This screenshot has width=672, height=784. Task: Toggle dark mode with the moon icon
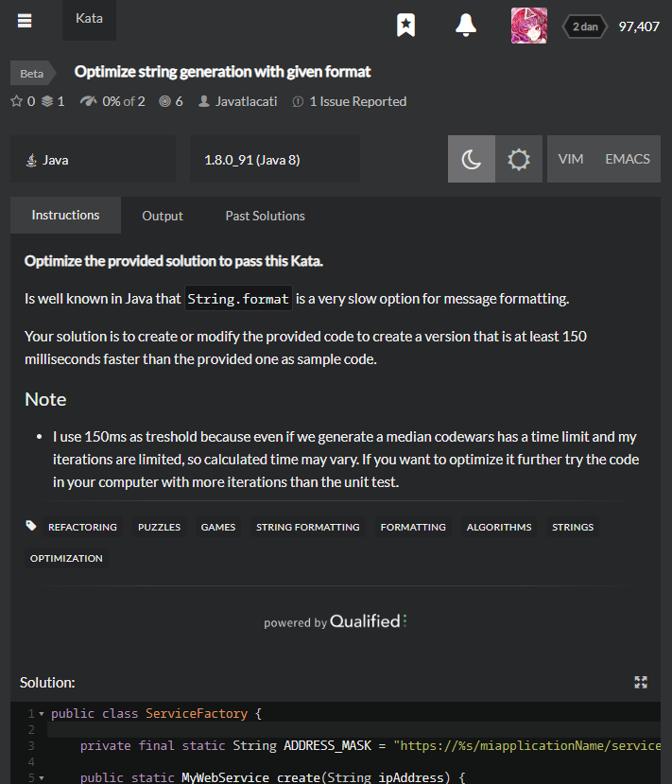click(471, 158)
